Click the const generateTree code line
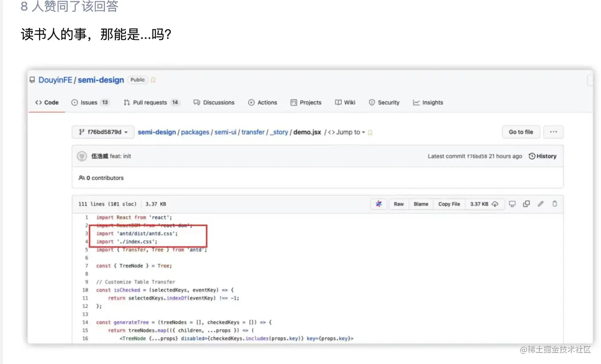 click(x=184, y=322)
